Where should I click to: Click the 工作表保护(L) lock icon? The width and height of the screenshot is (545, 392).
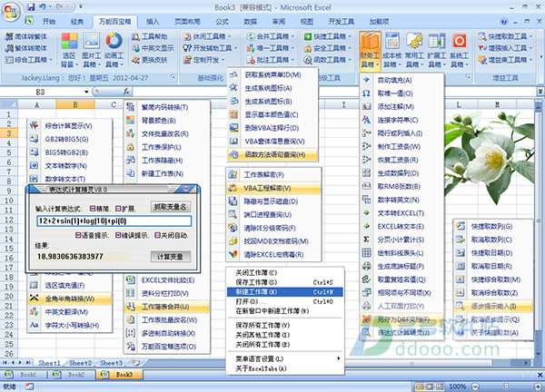coord(130,147)
